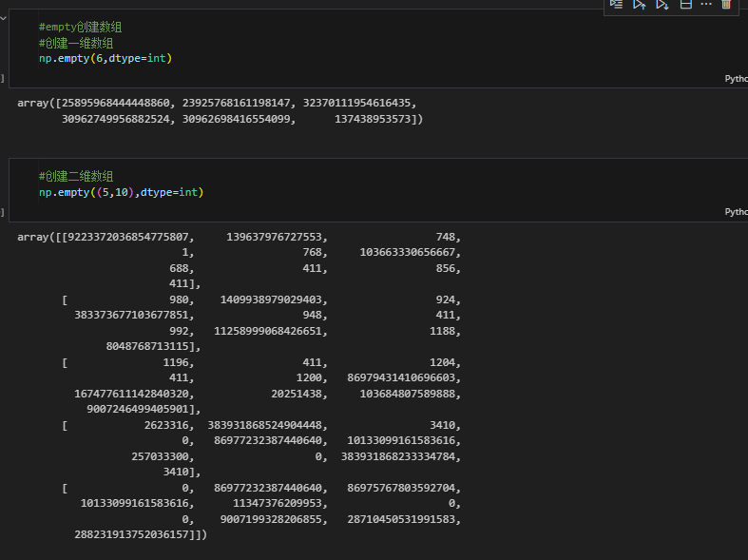Click the Run by Line icon
This screenshot has width=748, height=560.
tap(616, 5)
